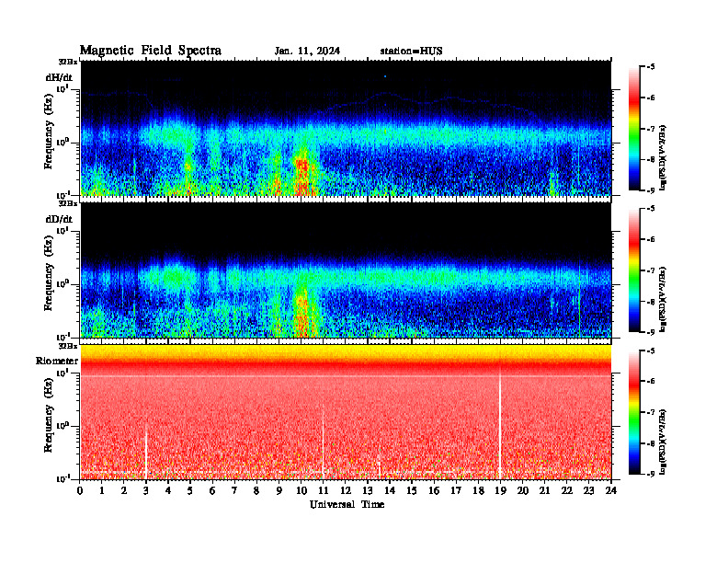Click the "Riometer" panel label
Screen dimensions: 728x563
click(x=57, y=361)
